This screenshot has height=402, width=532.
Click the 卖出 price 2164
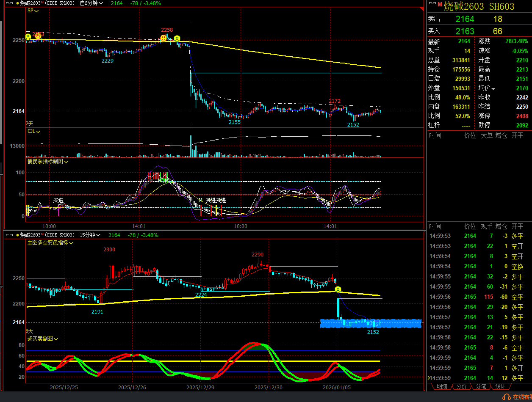click(x=465, y=19)
